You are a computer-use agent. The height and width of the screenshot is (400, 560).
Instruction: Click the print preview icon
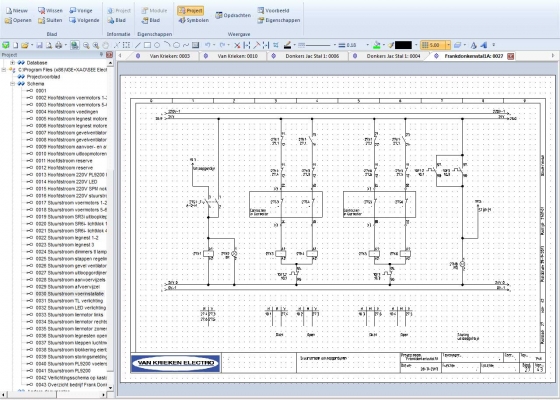[x=49, y=45]
